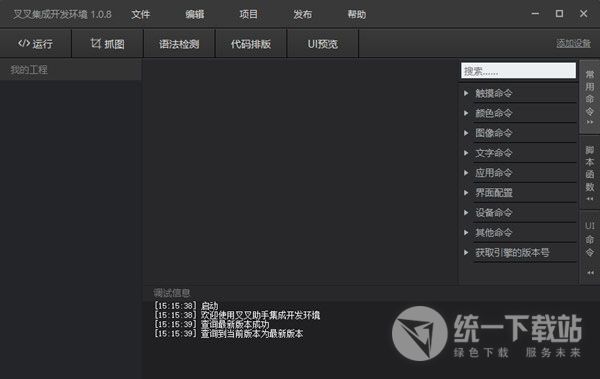
Task: Switch to the 常用命令 side tab
Action: point(590,97)
